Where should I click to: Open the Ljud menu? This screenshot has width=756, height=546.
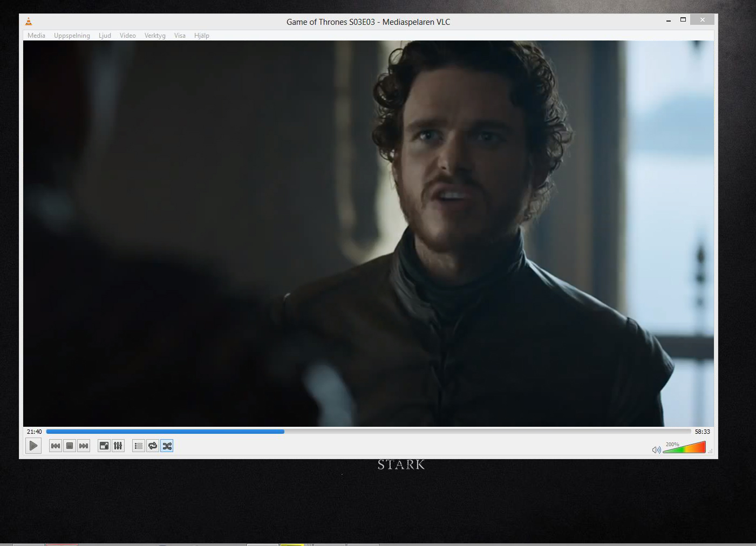point(105,35)
